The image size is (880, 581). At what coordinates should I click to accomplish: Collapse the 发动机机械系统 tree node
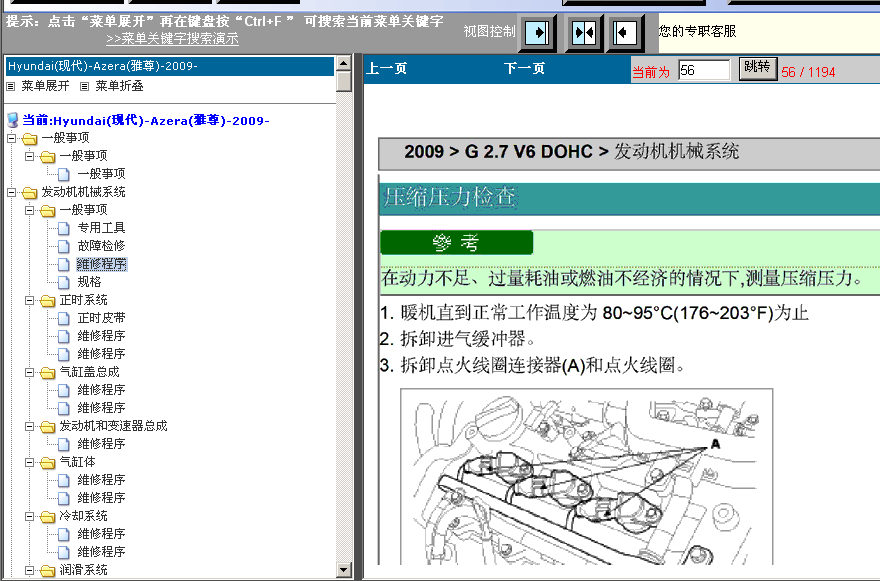11,193
